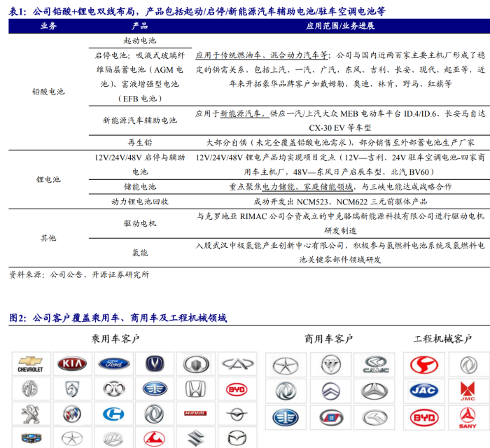Select the red HAVAL logo

coord(195,414)
